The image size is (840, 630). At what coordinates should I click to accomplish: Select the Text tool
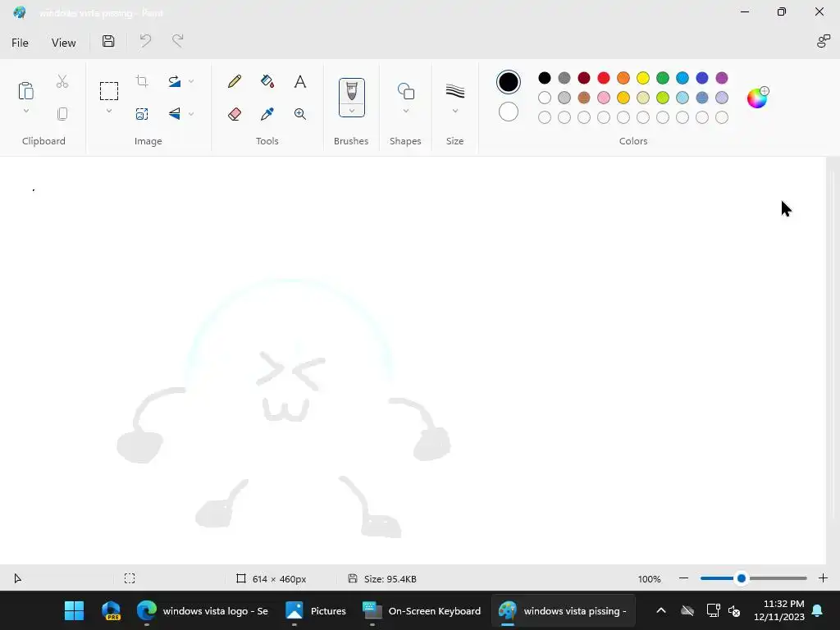[300, 81]
